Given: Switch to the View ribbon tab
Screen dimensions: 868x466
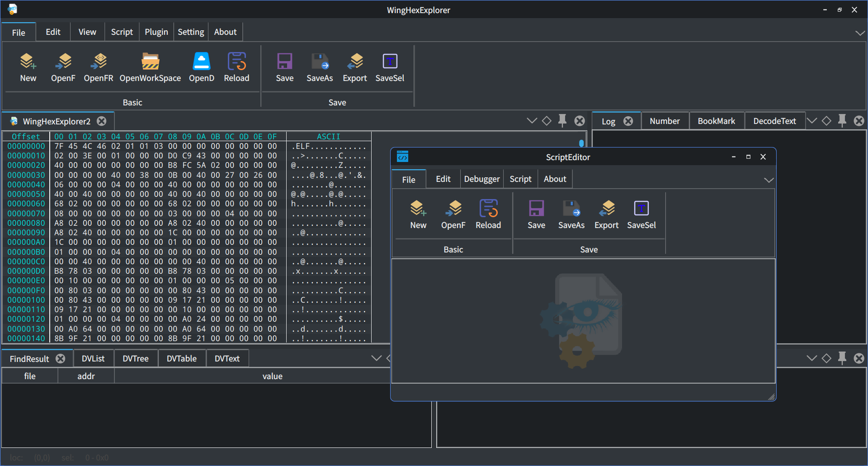Looking at the screenshot, I should click(87, 32).
